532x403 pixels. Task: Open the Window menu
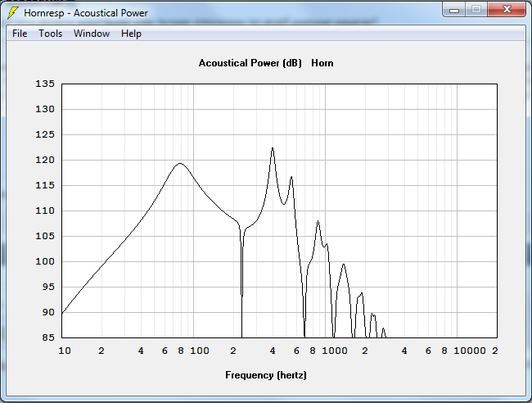92,34
